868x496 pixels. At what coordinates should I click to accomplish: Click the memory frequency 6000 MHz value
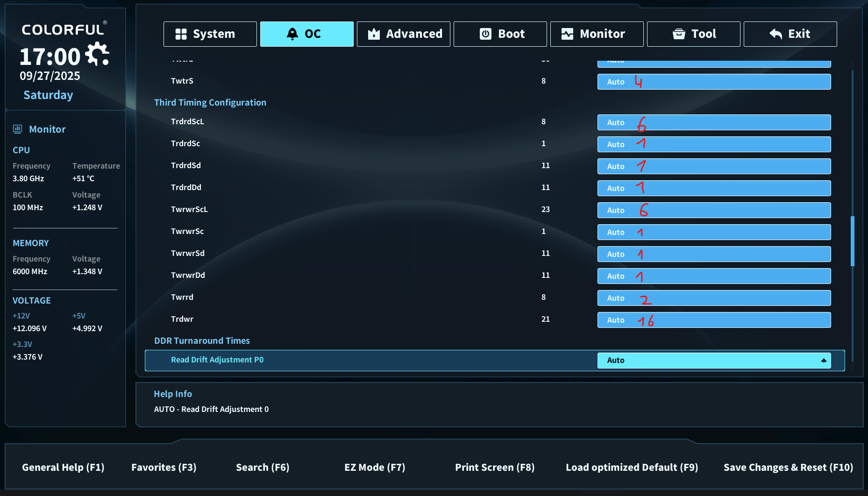[30, 271]
